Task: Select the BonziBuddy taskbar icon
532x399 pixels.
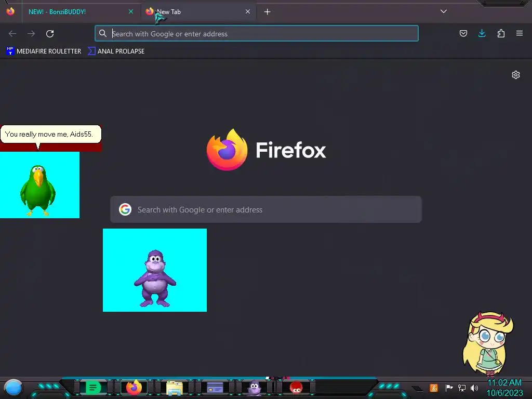Action: [x=255, y=388]
